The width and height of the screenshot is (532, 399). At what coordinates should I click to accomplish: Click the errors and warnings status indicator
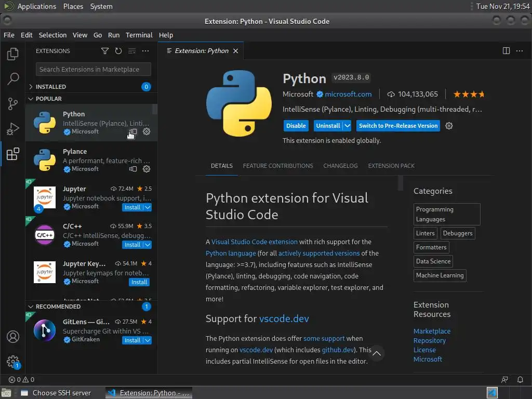point(21,380)
